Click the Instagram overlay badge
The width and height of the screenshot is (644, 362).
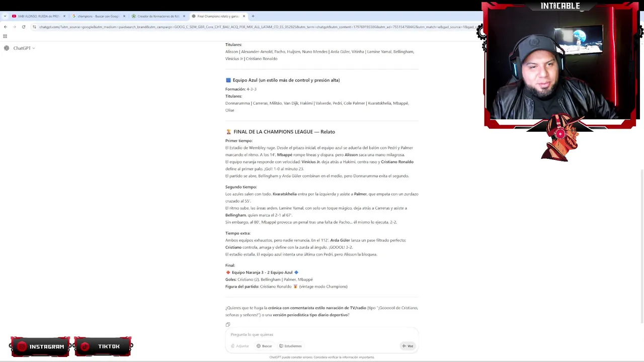pos(40,346)
